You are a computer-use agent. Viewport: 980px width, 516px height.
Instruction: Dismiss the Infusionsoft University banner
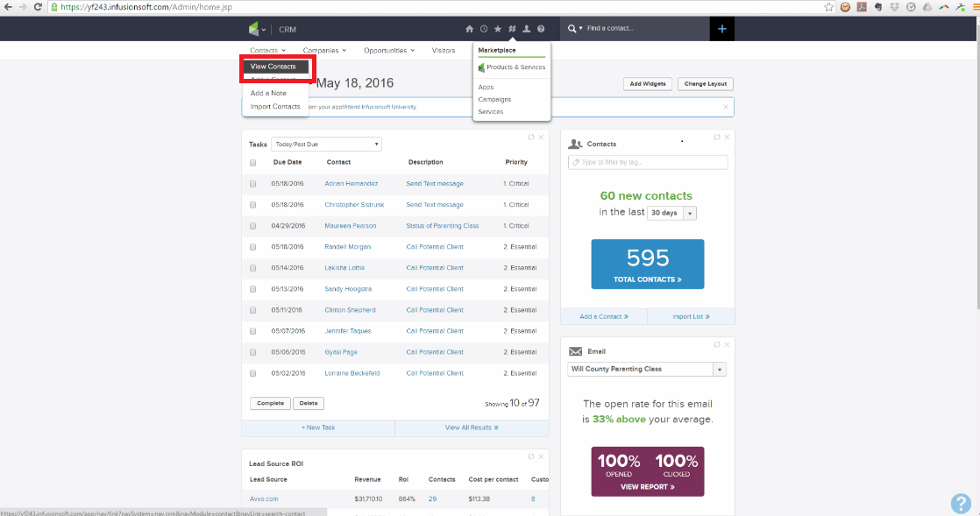726,107
